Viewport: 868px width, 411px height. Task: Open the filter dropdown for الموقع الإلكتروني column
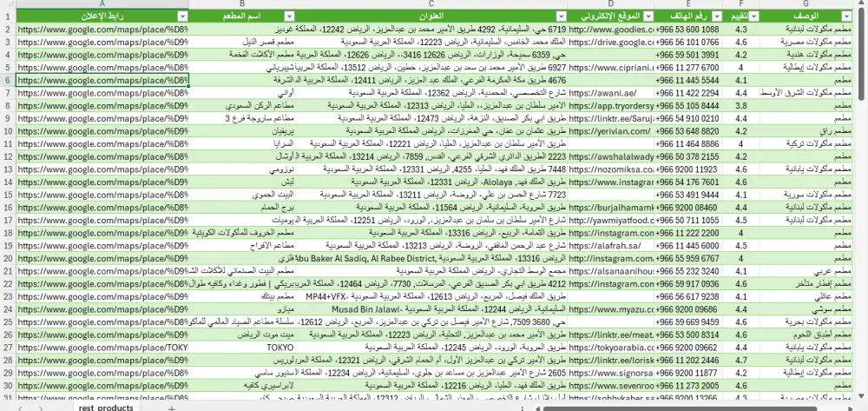648,16
